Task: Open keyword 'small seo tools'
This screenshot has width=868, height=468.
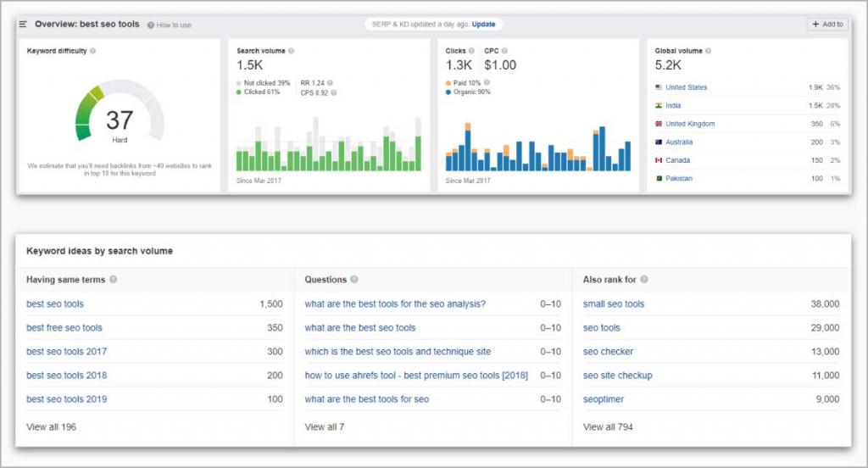Action: pos(614,304)
